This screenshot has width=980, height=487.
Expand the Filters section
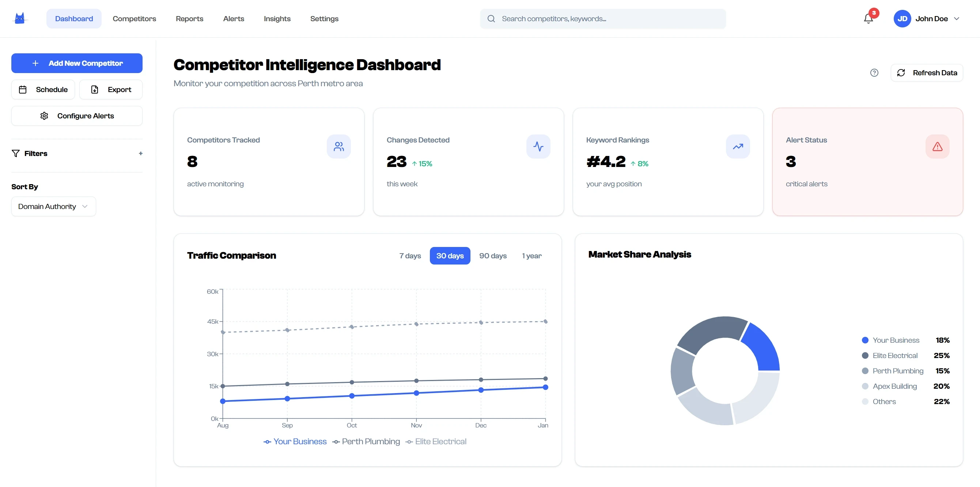tap(140, 153)
